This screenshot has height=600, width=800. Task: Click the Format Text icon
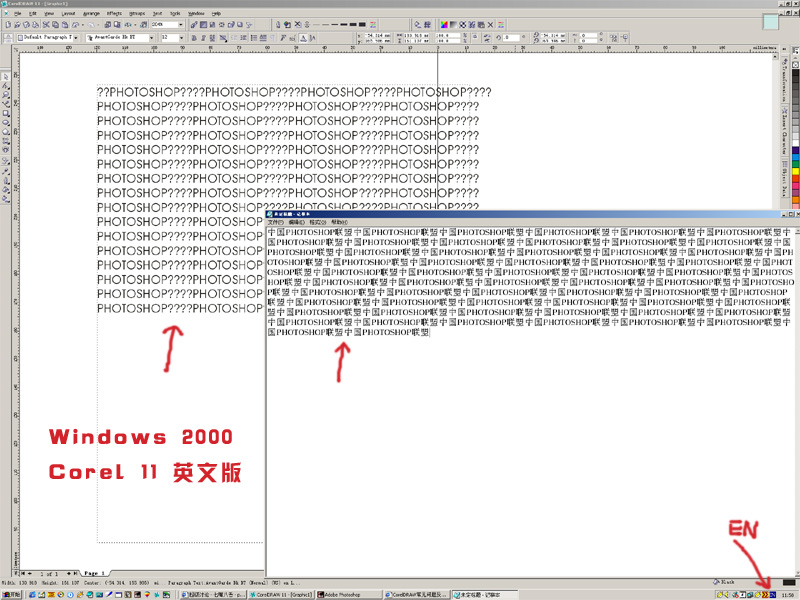pos(284,38)
